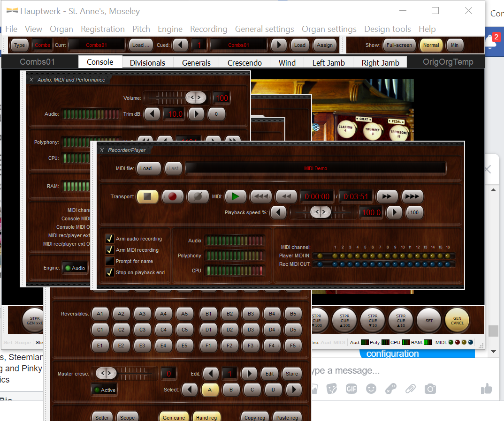Select crescendo bank D

click(x=273, y=390)
